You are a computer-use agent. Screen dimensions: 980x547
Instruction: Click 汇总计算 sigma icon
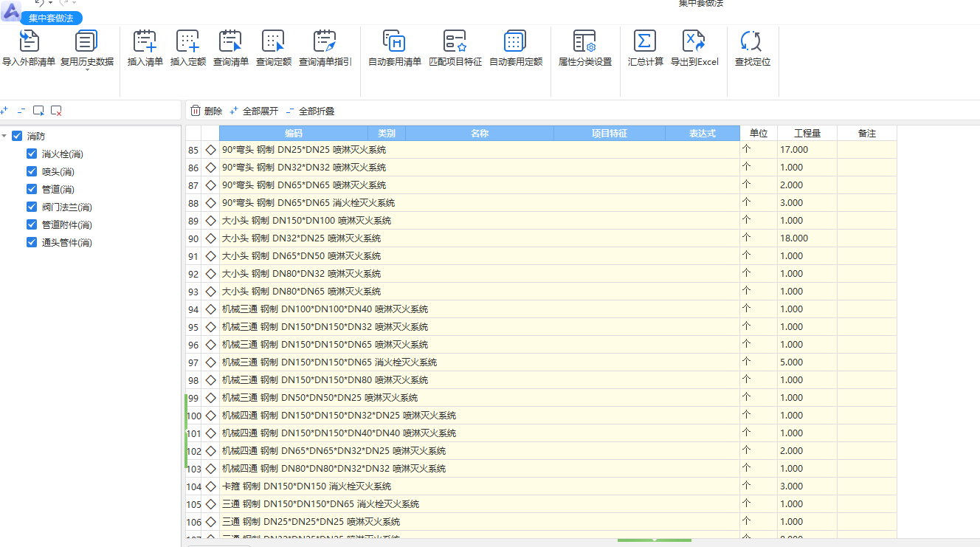click(645, 41)
